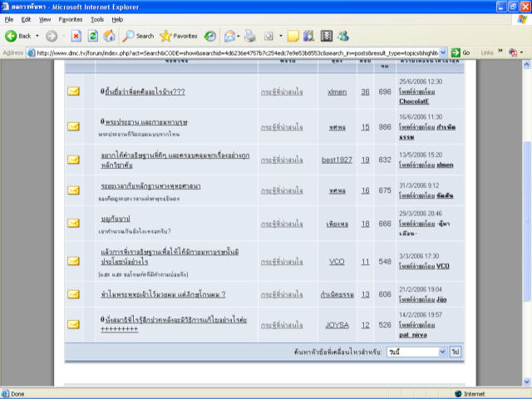Click the Print toolbar icon

250,36
